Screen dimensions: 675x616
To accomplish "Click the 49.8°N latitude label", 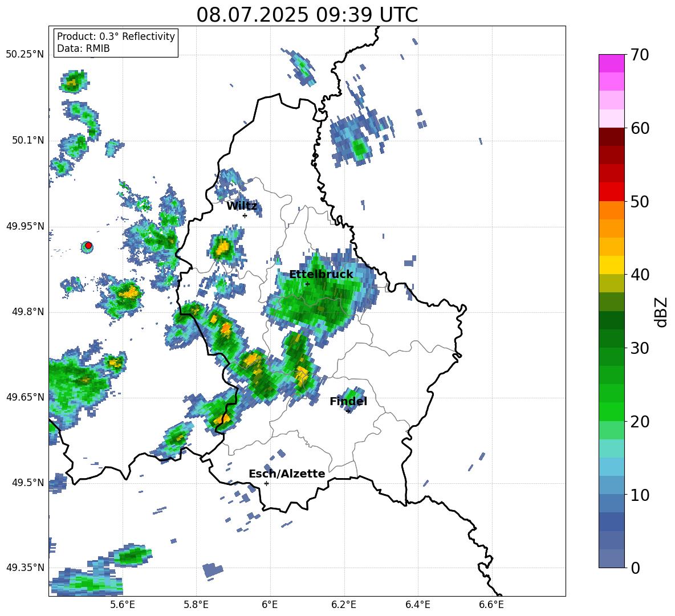I will [x=28, y=312].
